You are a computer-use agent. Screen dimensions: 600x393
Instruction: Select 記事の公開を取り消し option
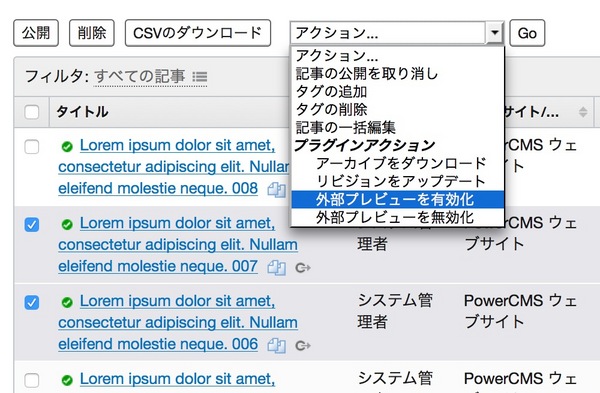[398, 73]
